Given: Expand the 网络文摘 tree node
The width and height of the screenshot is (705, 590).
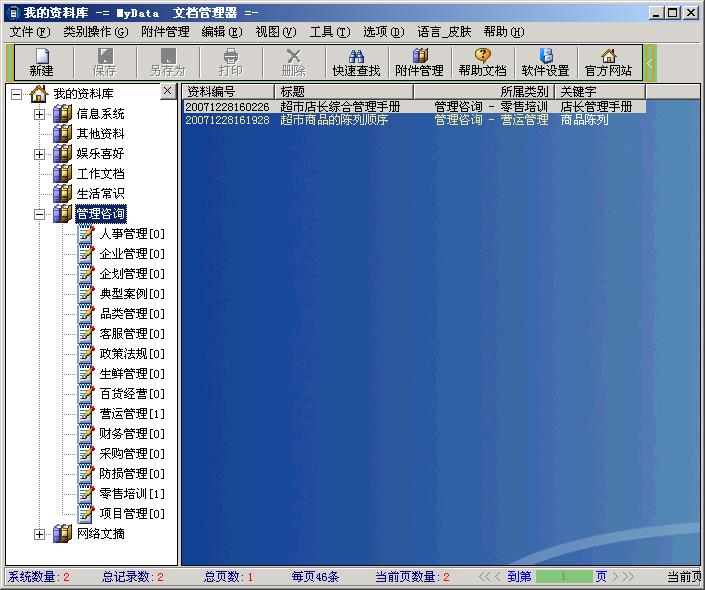Looking at the screenshot, I should pyautogui.click(x=40, y=534).
